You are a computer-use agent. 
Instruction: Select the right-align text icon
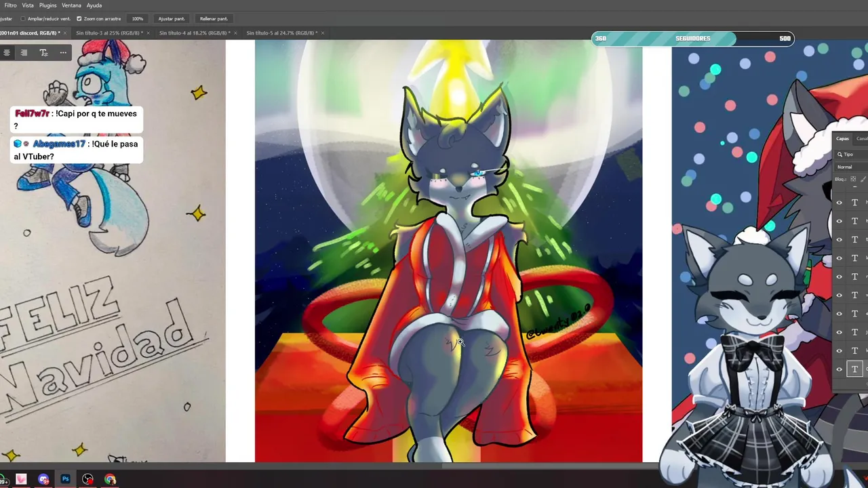(24, 52)
